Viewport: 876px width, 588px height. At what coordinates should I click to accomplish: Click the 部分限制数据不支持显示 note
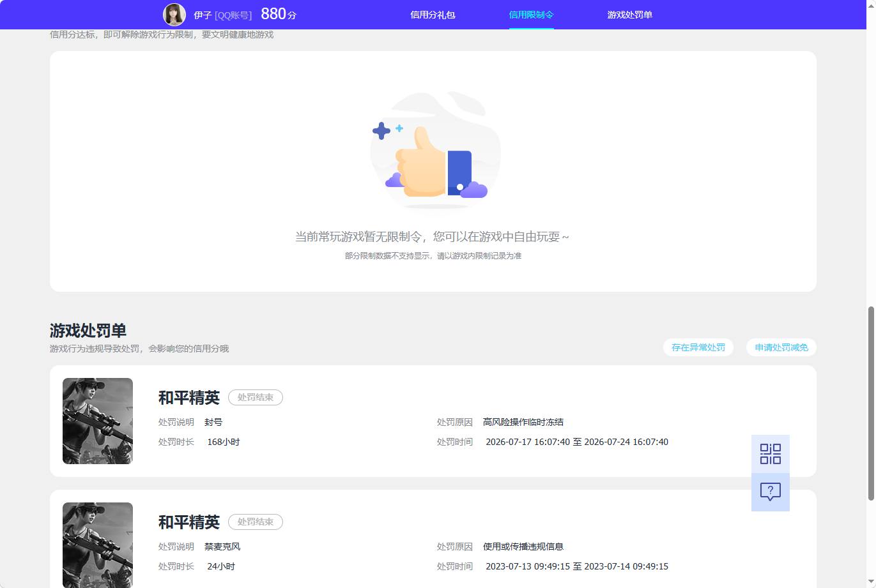(x=433, y=256)
